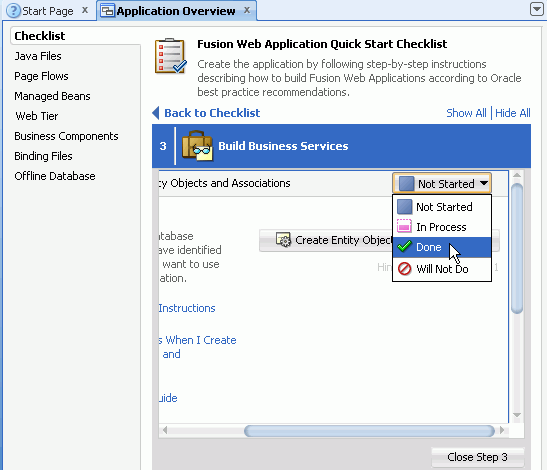Click the Close Step 3 button
The image size is (547, 470).
(x=477, y=457)
